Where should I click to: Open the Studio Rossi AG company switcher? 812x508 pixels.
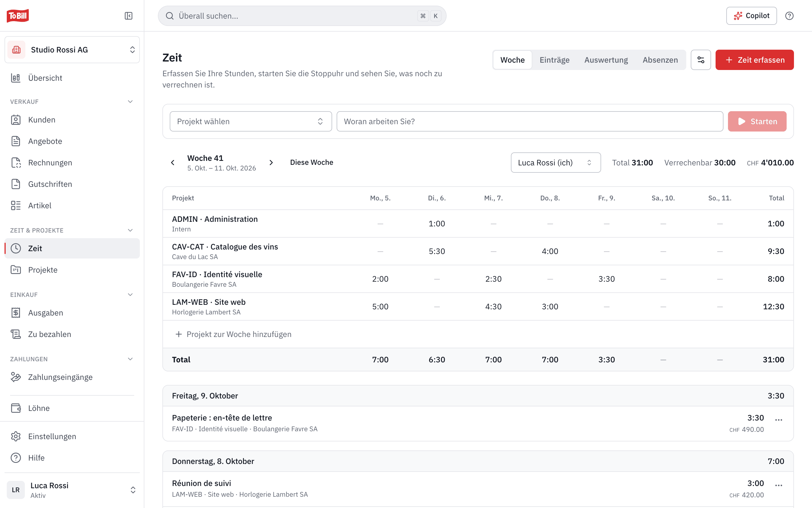[x=72, y=50]
